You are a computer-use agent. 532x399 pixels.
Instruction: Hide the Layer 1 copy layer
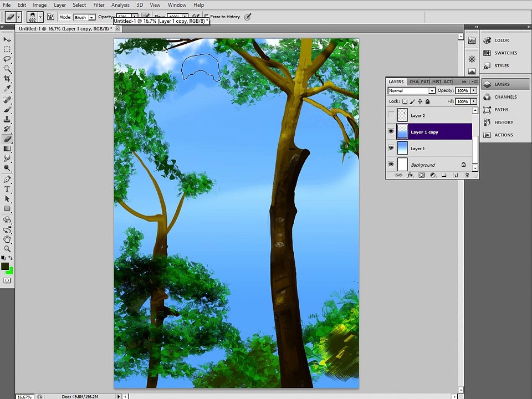(x=391, y=132)
